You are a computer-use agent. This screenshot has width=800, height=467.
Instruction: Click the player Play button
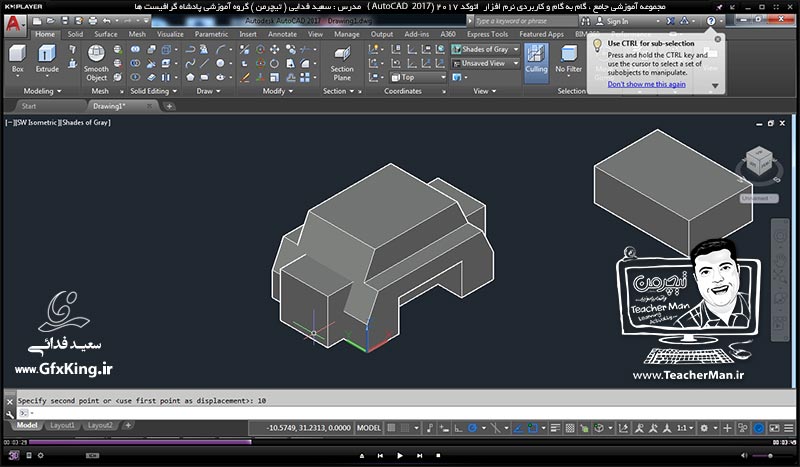pyautogui.click(x=399, y=456)
